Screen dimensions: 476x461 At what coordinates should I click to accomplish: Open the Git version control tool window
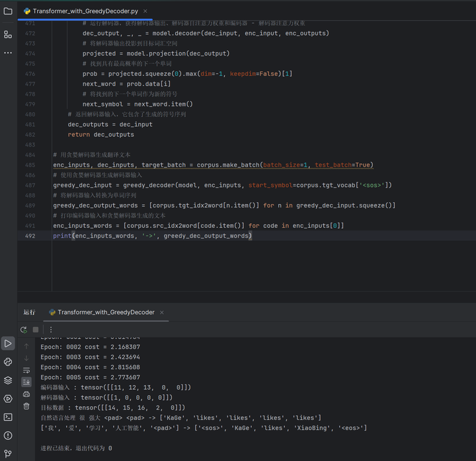click(x=8, y=454)
